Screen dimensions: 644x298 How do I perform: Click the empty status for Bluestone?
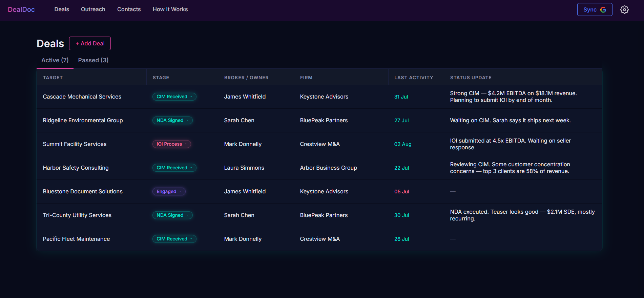pos(453,191)
